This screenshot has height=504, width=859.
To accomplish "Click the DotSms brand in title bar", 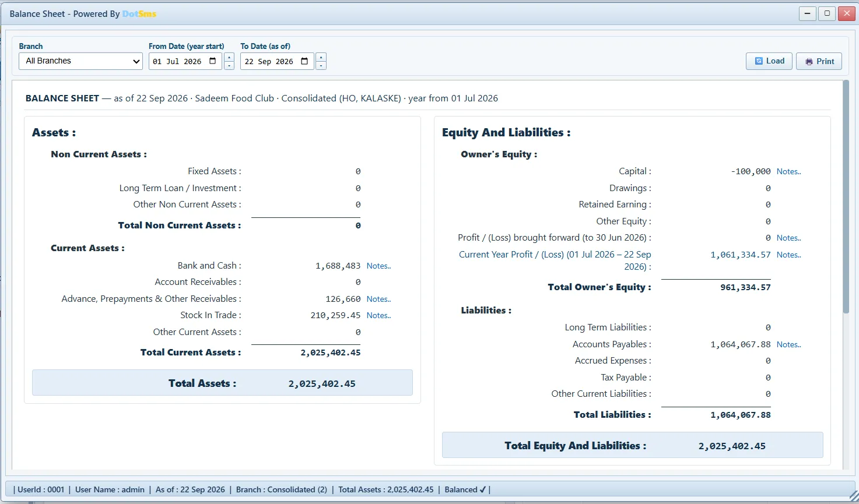I will coord(139,14).
